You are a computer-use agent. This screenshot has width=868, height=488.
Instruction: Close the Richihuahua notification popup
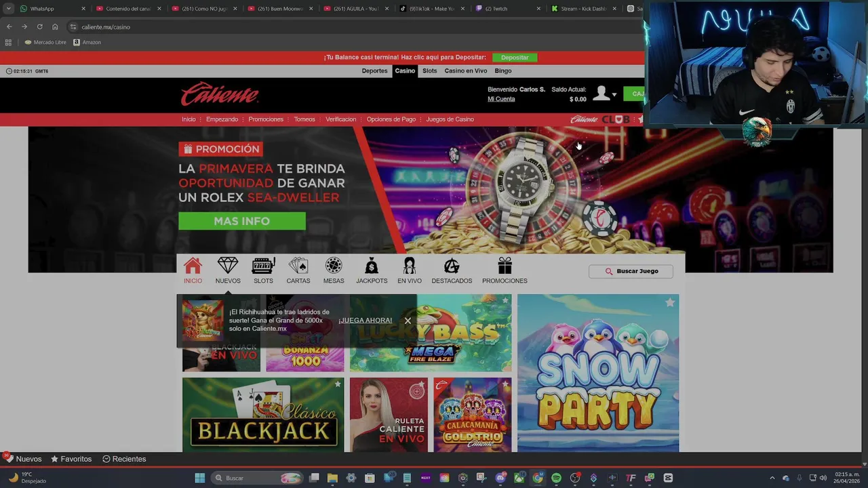(x=408, y=321)
